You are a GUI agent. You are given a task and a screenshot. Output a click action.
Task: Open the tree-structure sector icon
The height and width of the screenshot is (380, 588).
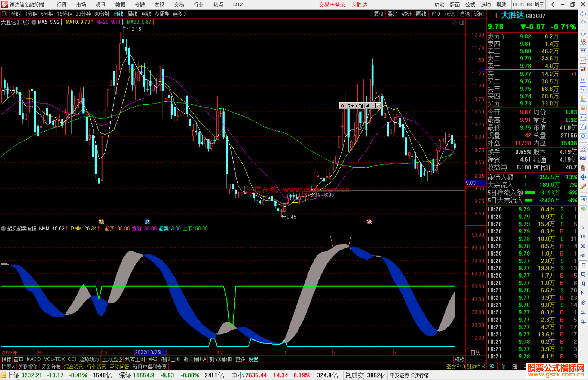tap(583, 99)
